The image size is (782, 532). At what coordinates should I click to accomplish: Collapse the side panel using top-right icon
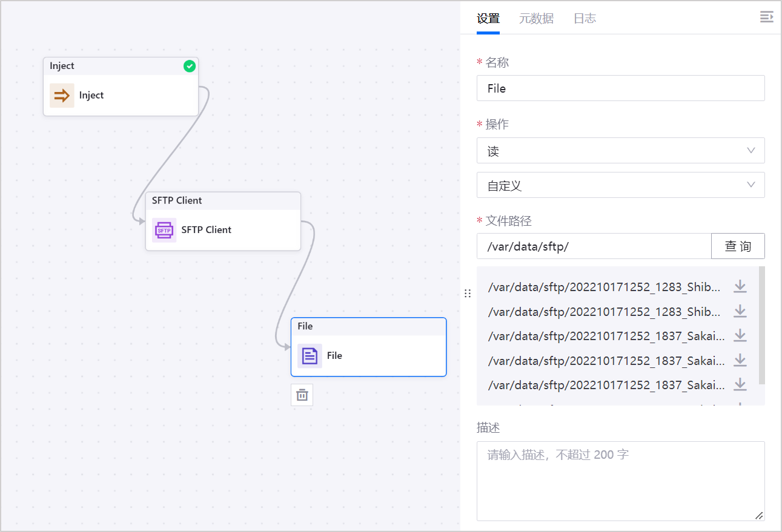coord(766,18)
